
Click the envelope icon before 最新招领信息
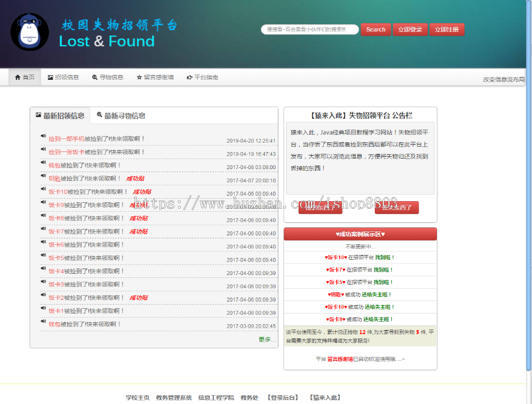pyautogui.click(x=38, y=115)
